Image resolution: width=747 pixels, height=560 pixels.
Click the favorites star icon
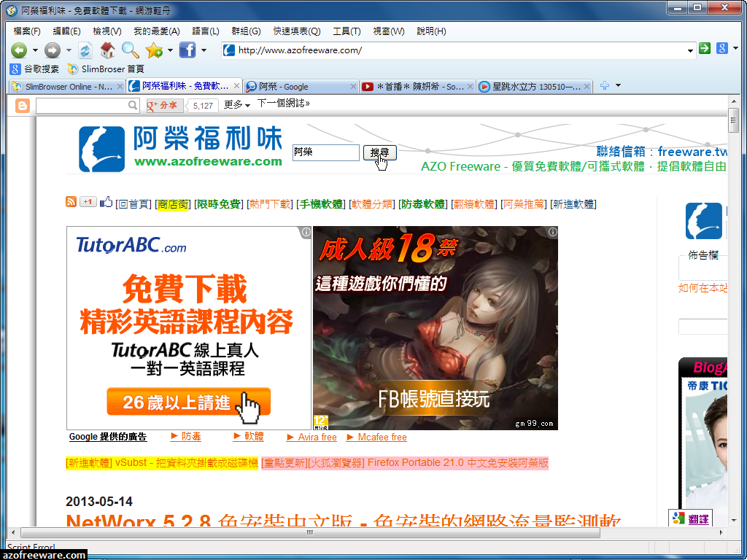tap(154, 50)
